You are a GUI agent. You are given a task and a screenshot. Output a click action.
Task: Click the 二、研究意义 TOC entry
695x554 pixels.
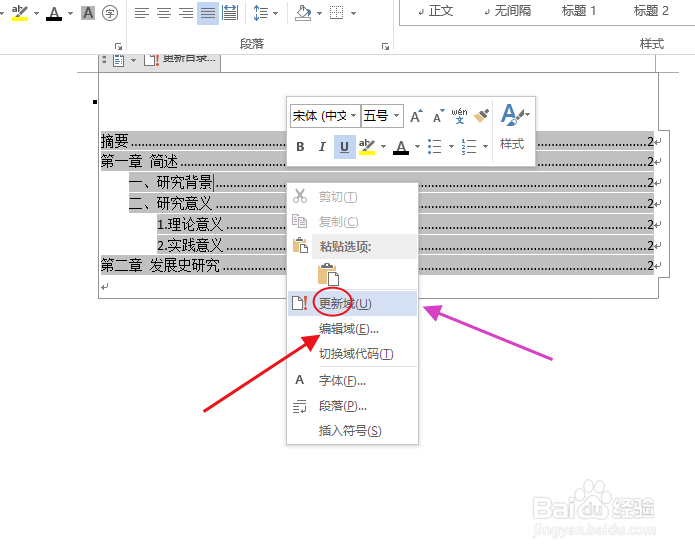click(x=171, y=203)
